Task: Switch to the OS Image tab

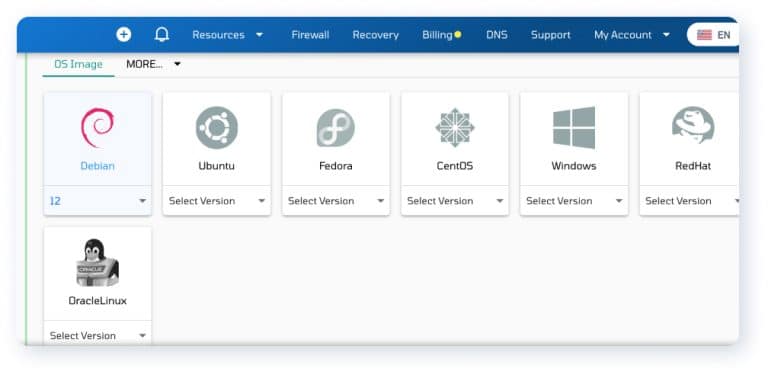Action: tap(78, 64)
